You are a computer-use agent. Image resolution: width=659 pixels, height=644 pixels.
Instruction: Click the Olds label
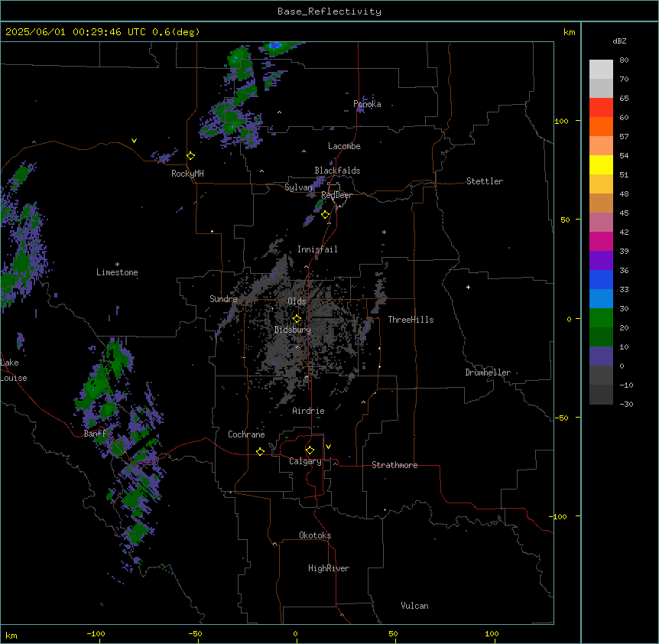297,301
